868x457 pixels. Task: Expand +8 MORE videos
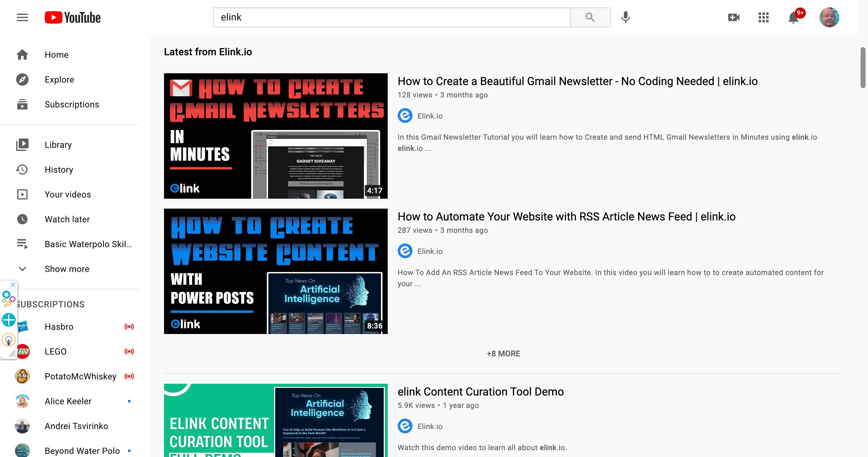click(503, 354)
